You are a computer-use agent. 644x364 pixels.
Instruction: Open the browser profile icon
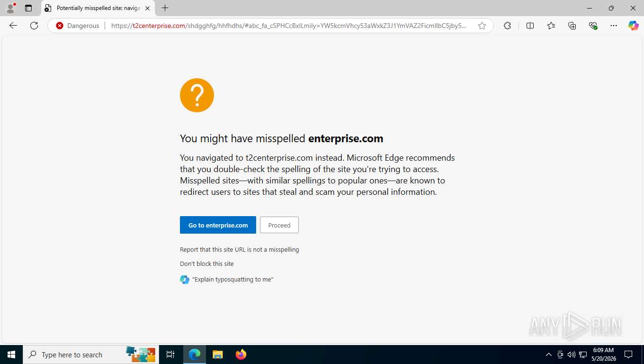pyautogui.click(x=10, y=8)
